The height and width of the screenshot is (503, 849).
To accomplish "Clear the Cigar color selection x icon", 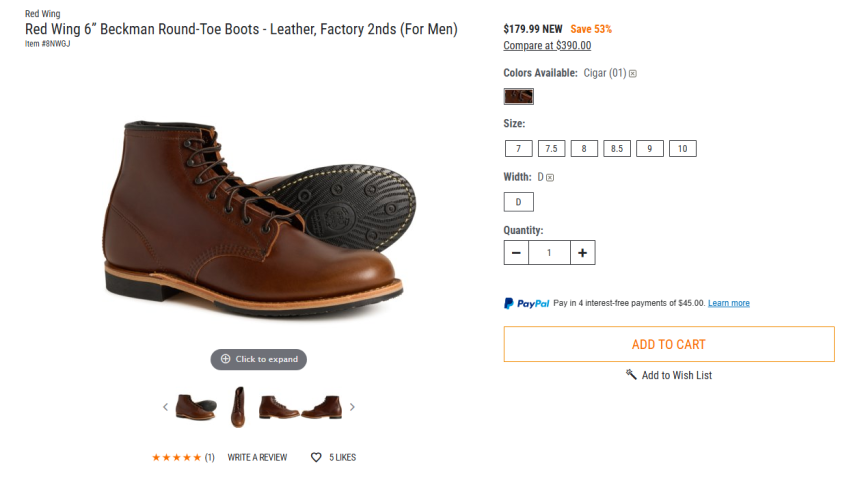I will pyautogui.click(x=633, y=73).
